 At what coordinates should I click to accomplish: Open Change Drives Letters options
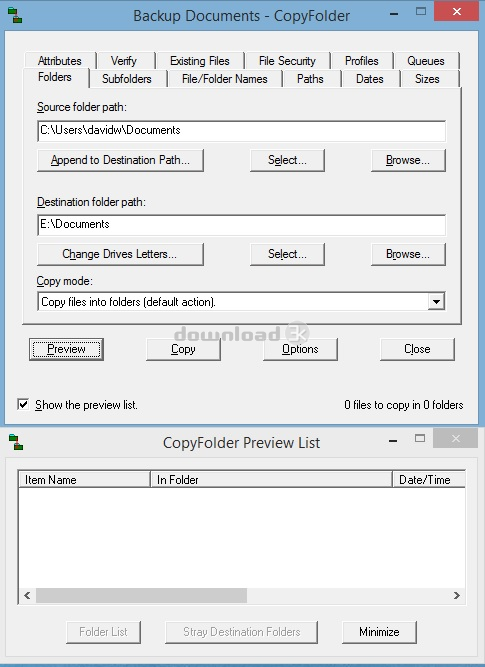(120, 254)
